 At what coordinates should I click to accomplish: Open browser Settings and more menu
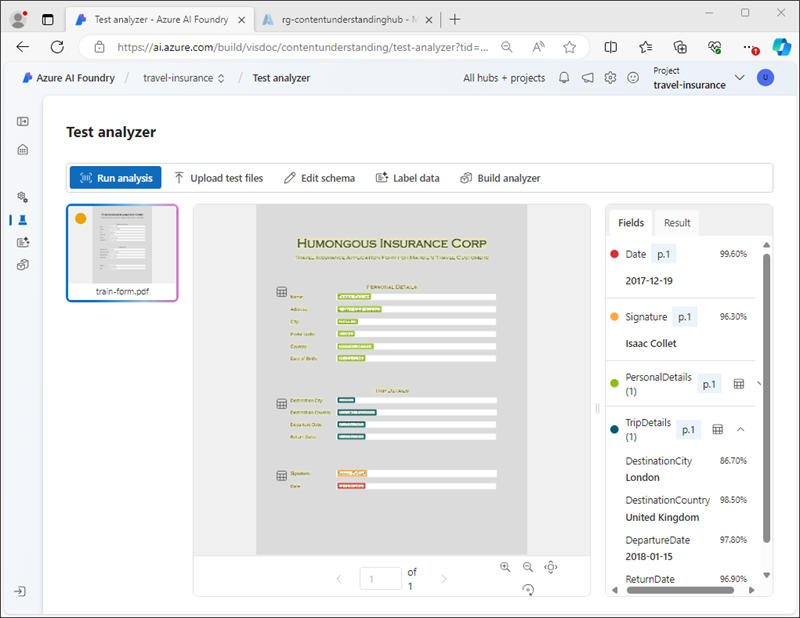tap(749, 47)
